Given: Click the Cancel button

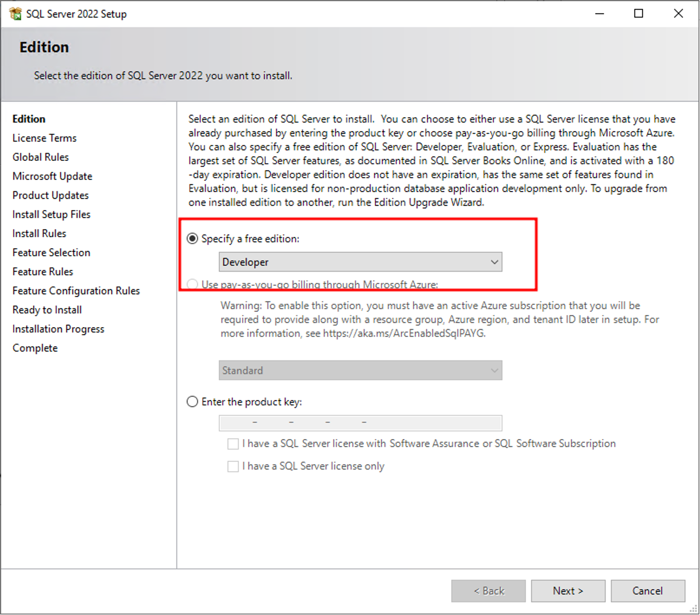Looking at the screenshot, I should coord(647,591).
